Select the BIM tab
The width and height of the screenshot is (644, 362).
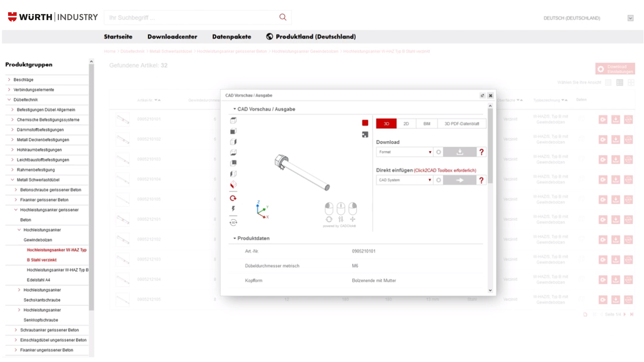427,124
